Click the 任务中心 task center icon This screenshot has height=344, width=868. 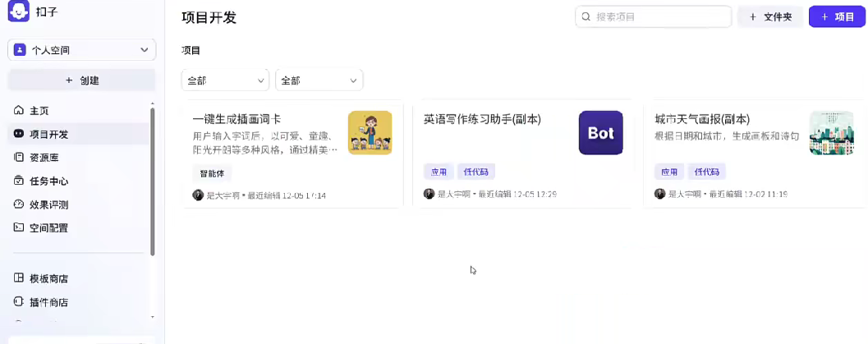(x=19, y=181)
